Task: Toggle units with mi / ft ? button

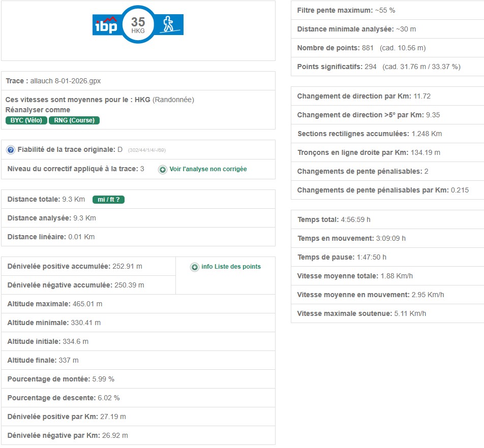Action: 108,200
